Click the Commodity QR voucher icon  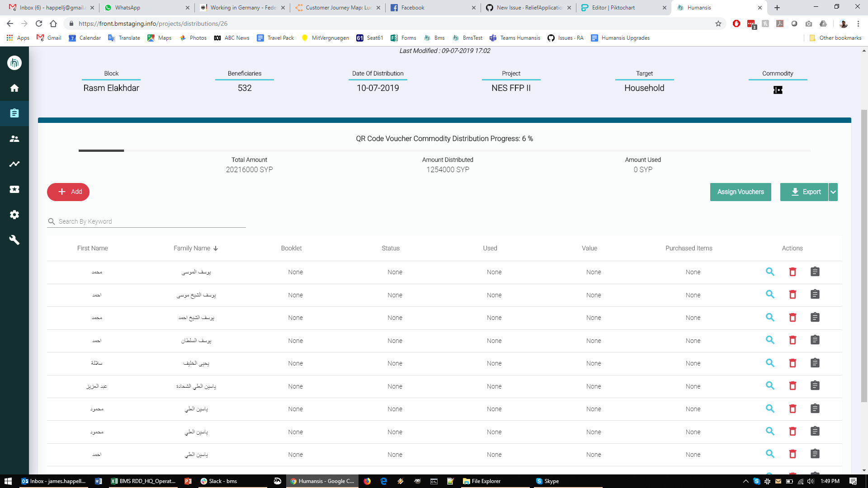tap(778, 90)
